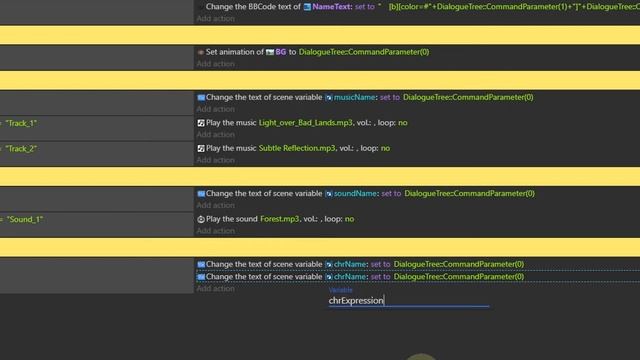640x360 pixels.
Task: Click the music note icon for Subtle Reflection.mp3
Action: (201, 149)
